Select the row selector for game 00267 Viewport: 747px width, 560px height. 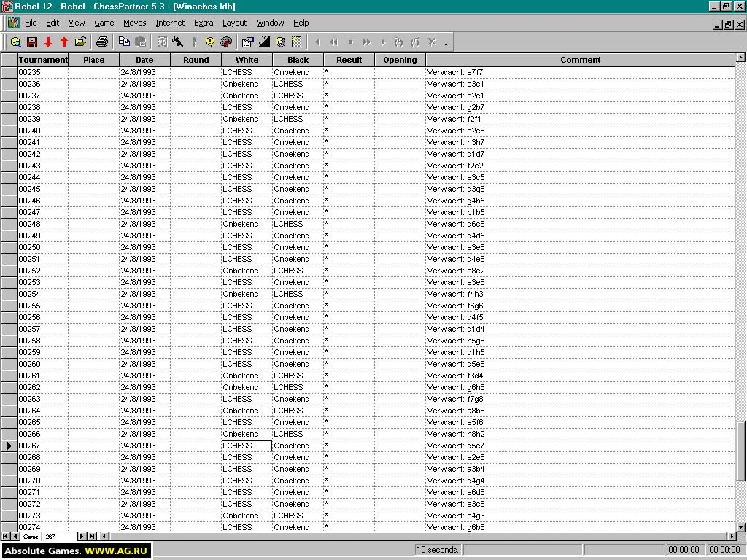9,446
